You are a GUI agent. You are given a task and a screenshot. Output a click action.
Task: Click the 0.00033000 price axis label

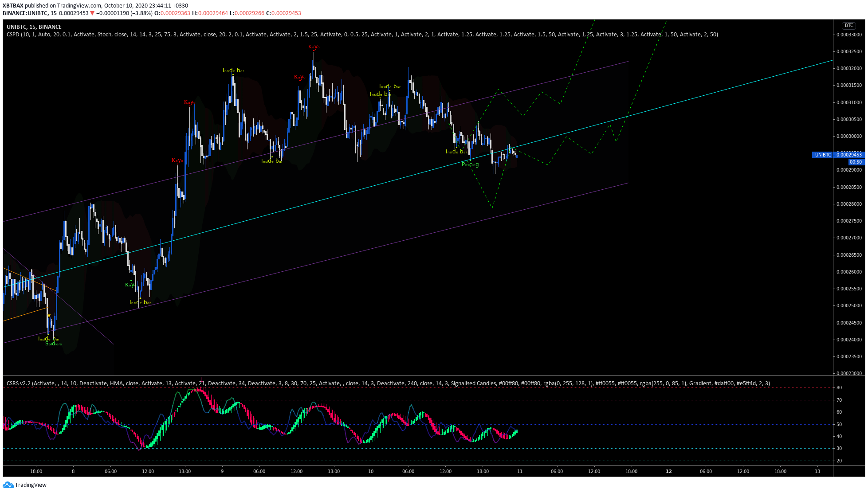click(849, 35)
